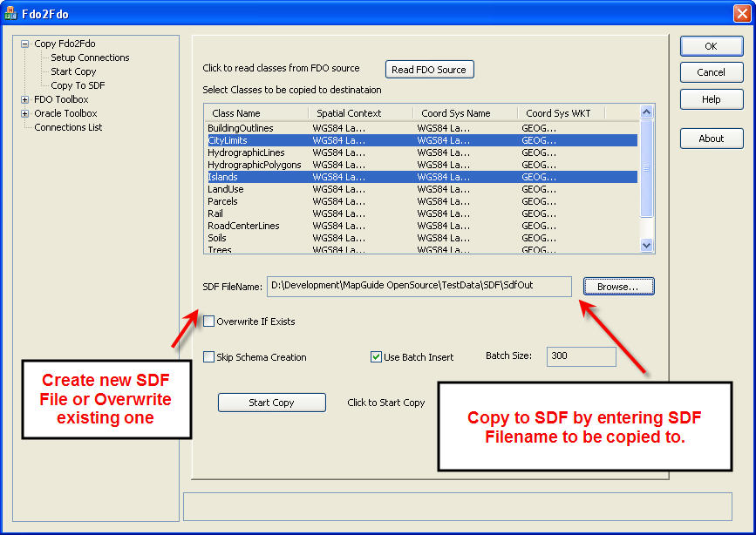Close the Fdo2Fdo window
Viewport: 756px width, 535px height.
(x=741, y=13)
